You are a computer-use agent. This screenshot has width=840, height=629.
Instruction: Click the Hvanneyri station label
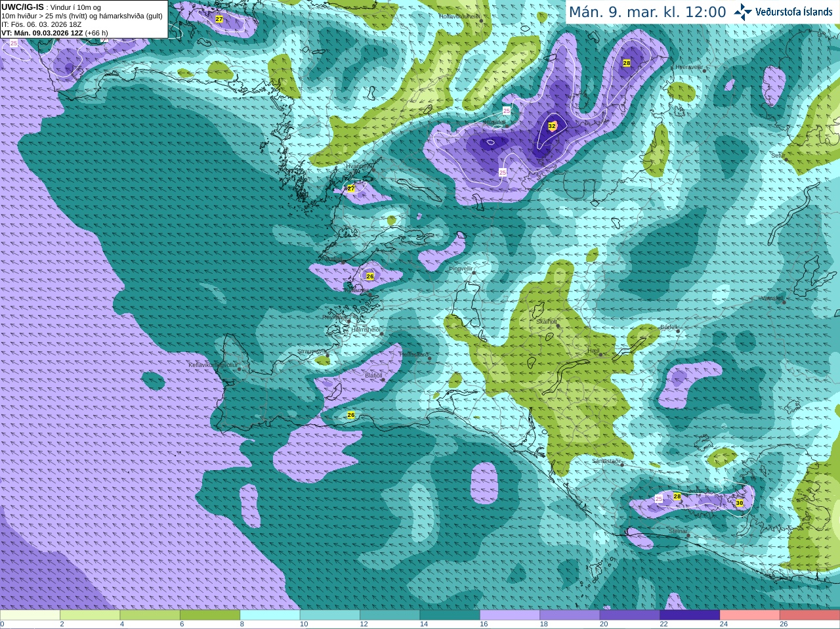(359, 166)
